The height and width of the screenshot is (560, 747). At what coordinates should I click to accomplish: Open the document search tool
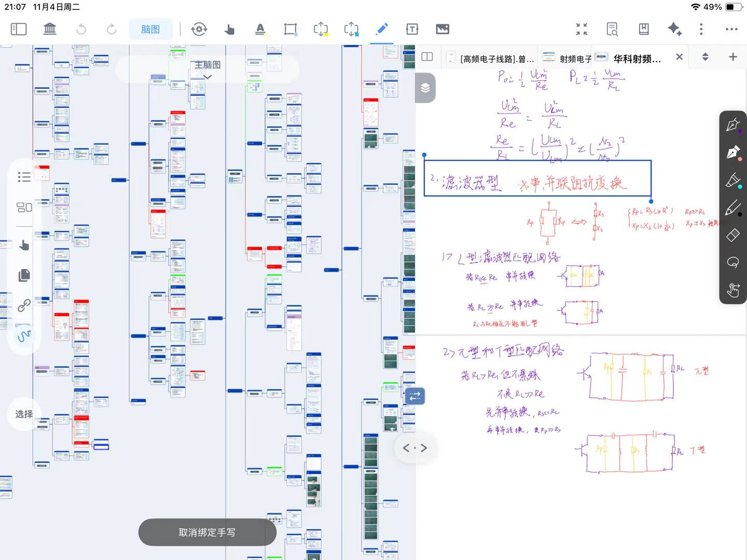coord(612,29)
